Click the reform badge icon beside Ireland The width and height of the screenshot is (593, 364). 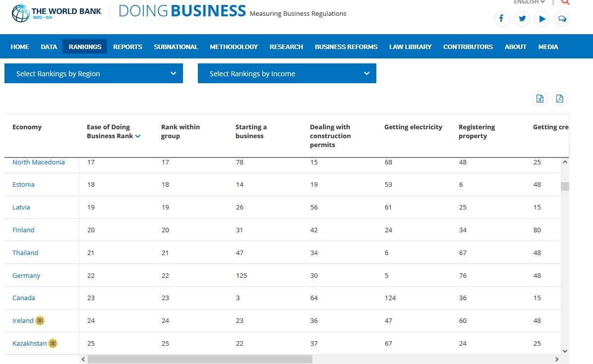point(40,320)
